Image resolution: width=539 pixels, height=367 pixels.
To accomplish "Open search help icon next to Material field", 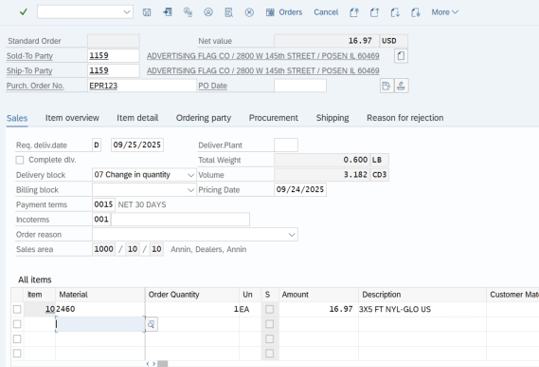I will coord(152,324).
